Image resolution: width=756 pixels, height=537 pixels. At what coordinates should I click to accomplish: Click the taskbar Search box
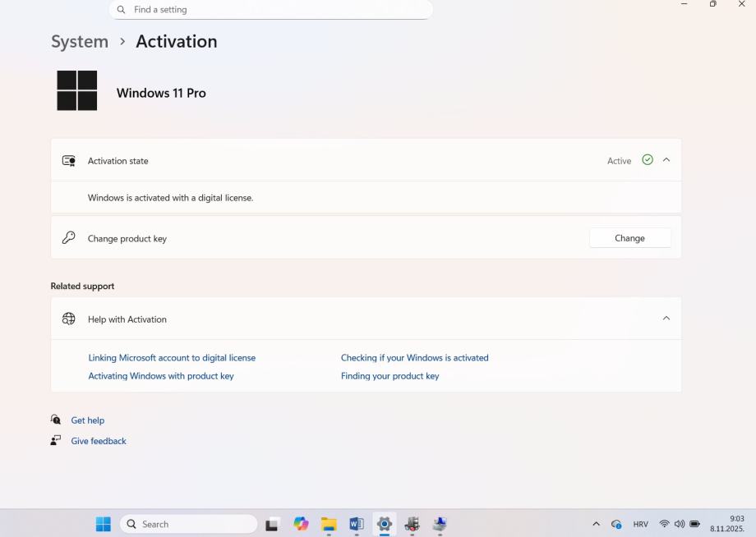(x=188, y=524)
